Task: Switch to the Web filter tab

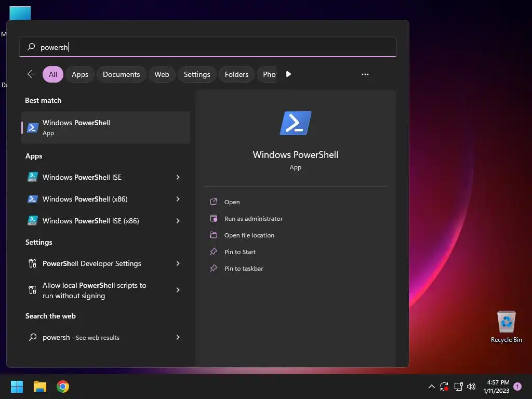Action: [162, 74]
